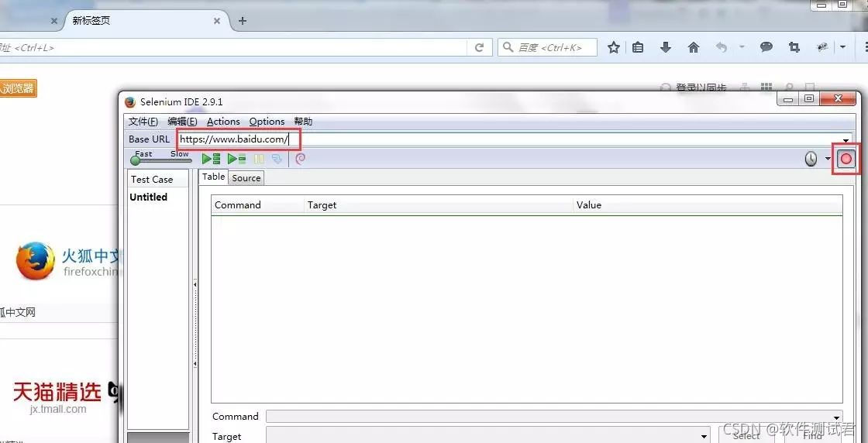This screenshot has height=443, width=868.
Task: Open Firefox downloads arrow icon
Action: [x=665, y=47]
